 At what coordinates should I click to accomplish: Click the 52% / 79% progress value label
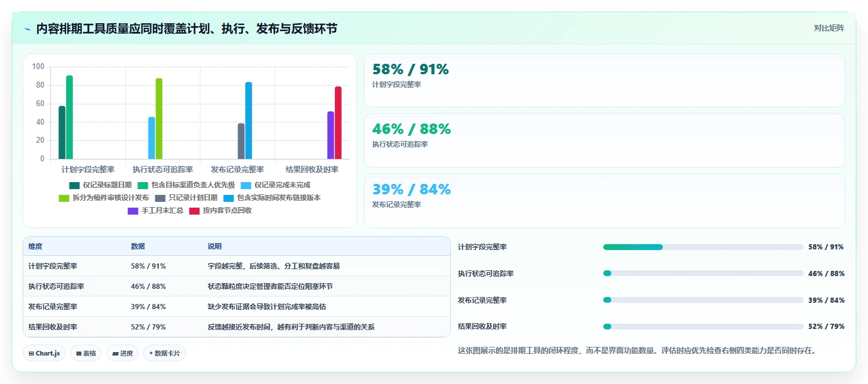pyautogui.click(x=826, y=327)
